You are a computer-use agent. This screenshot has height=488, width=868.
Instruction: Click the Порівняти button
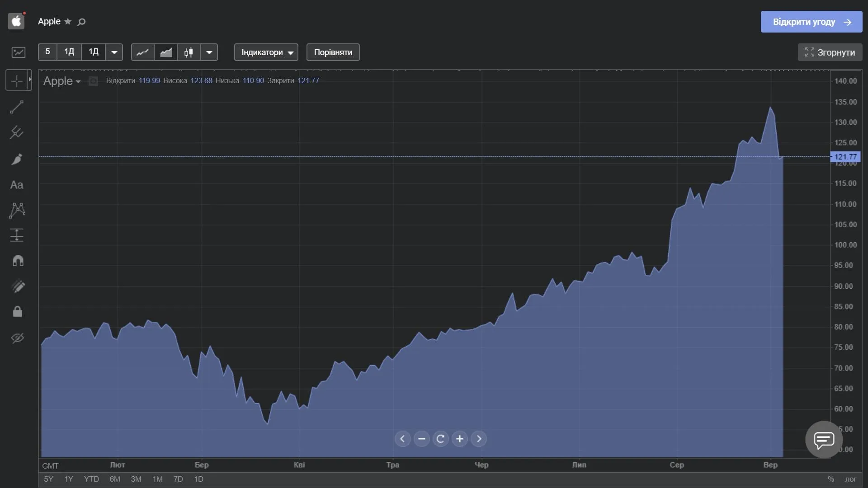pyautogui.click(x=333, y=52)
